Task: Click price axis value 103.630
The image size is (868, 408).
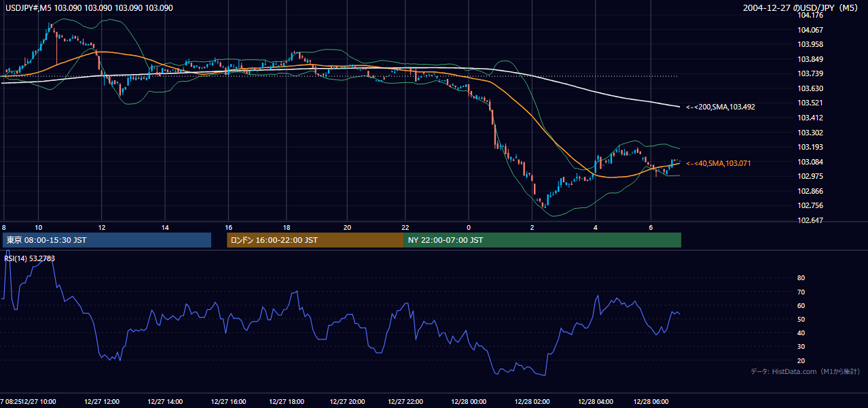Action: pos(810,88)
